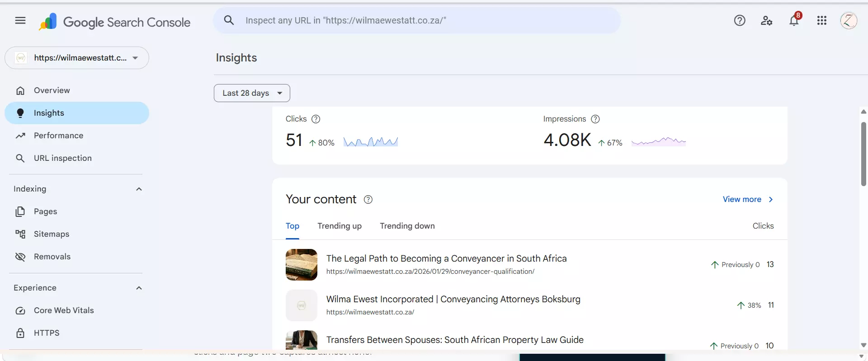Click the Performance trend icon
This screenshot has height=361, width=868.
click(x=20, y=136)
